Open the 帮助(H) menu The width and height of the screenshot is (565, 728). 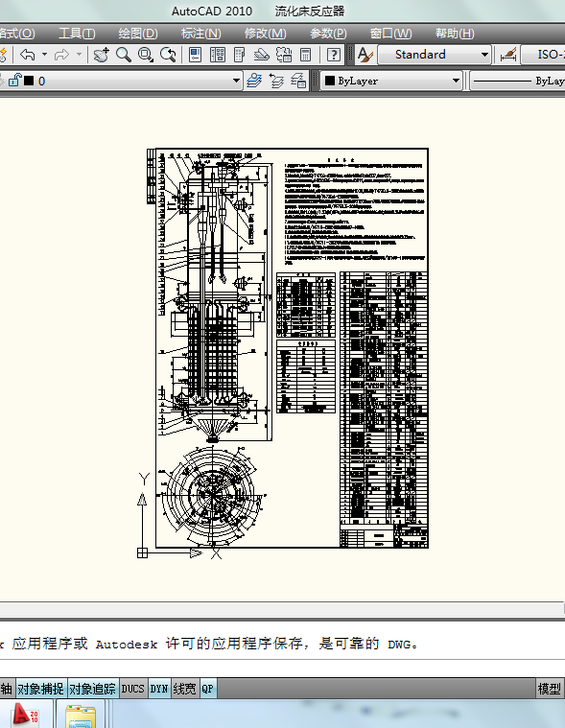click(x=455, y=34)
